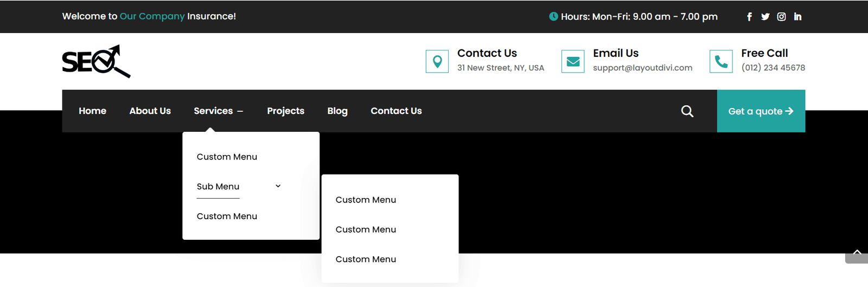Expand Sub Menu chevron arrow
This screenshot has height=287, width=868.
(x=278, y=186)
